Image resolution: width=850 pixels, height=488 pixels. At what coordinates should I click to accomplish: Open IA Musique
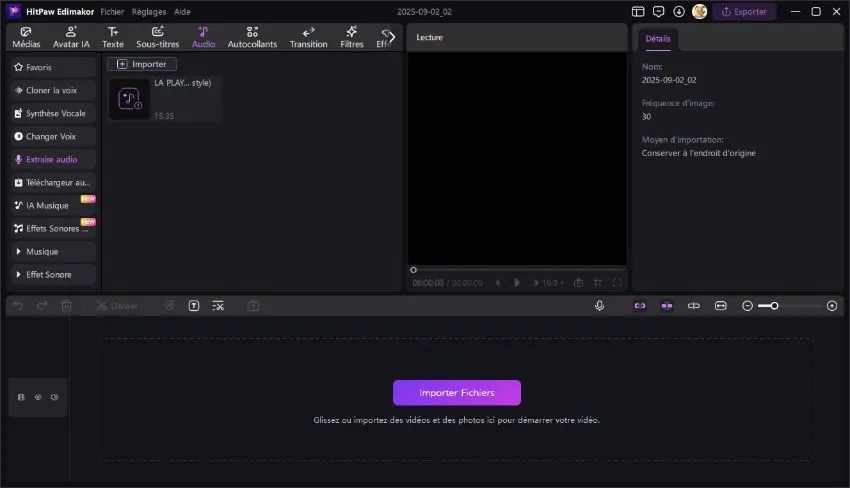coord(53,206)
